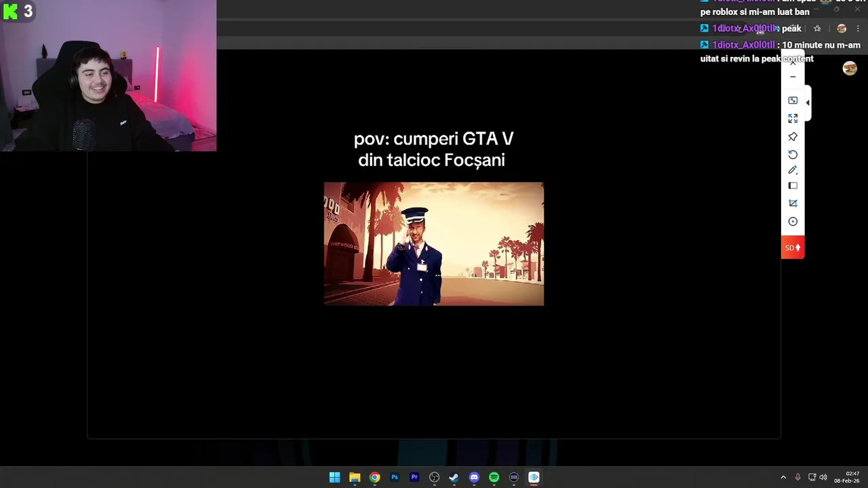Click the record circle icon
Viewport: 868px width, 488px height.
pyautogui.click(x=793, y=222)
